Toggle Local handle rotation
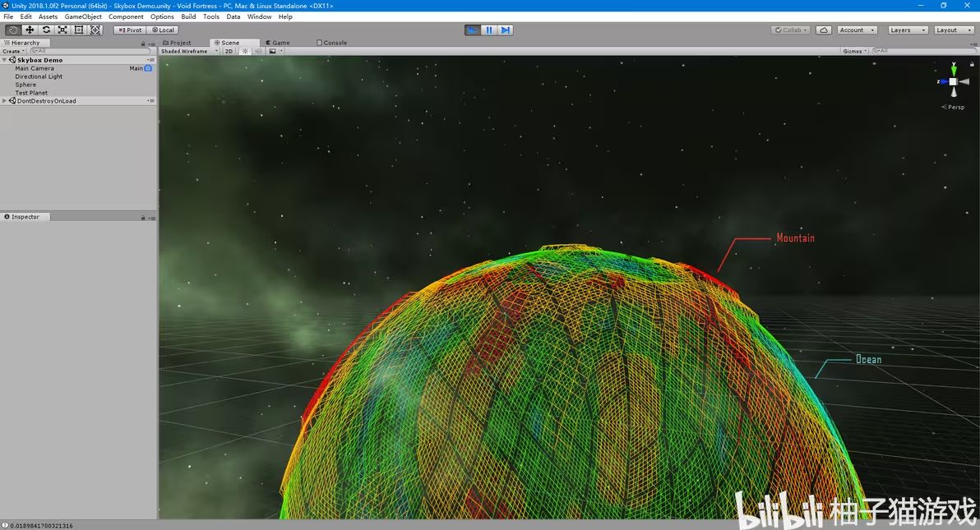 [163, 30]
